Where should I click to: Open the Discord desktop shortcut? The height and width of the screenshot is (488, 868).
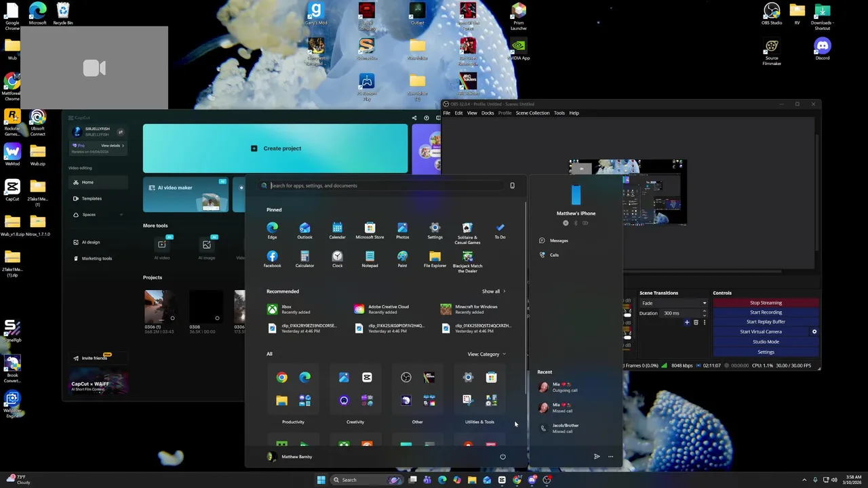[x=823, y=49]
